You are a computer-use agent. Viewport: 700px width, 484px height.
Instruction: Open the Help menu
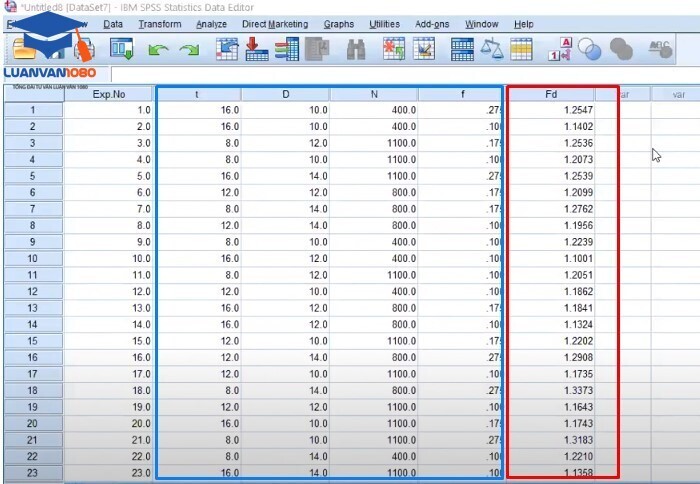[524, 24]
